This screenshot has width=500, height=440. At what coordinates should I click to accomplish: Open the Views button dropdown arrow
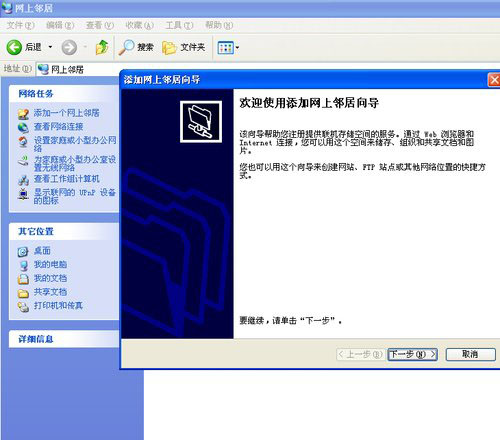click(x=237, y=48)
